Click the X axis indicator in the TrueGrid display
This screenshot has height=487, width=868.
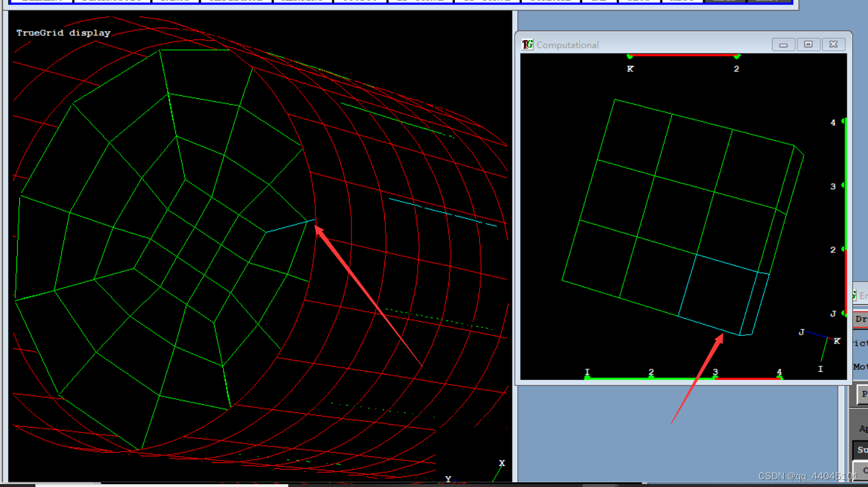(x=501, y=463)
